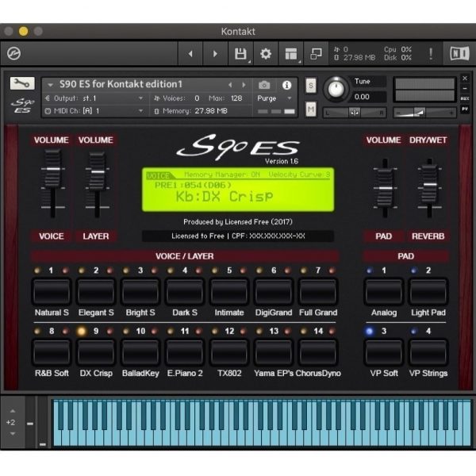The image size is (476, 476).
Task: Select voice 4 Dark S button
Action: point(185,292)
